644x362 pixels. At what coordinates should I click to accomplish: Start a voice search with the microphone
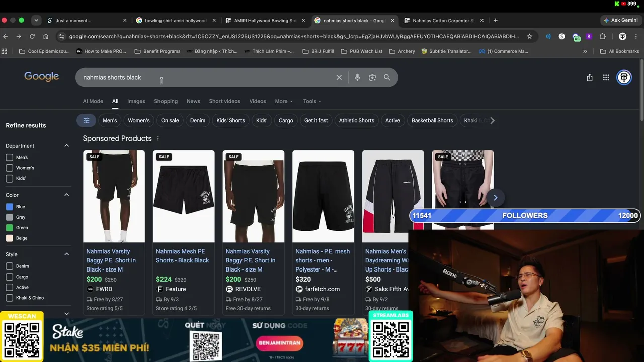pos(357,77)
